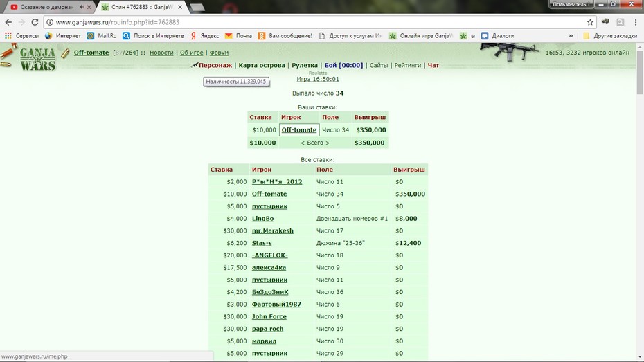This screenshot has width=644, height=362.
Task: Go to Бой [00:00] menu item
Action: coord(343,65)
